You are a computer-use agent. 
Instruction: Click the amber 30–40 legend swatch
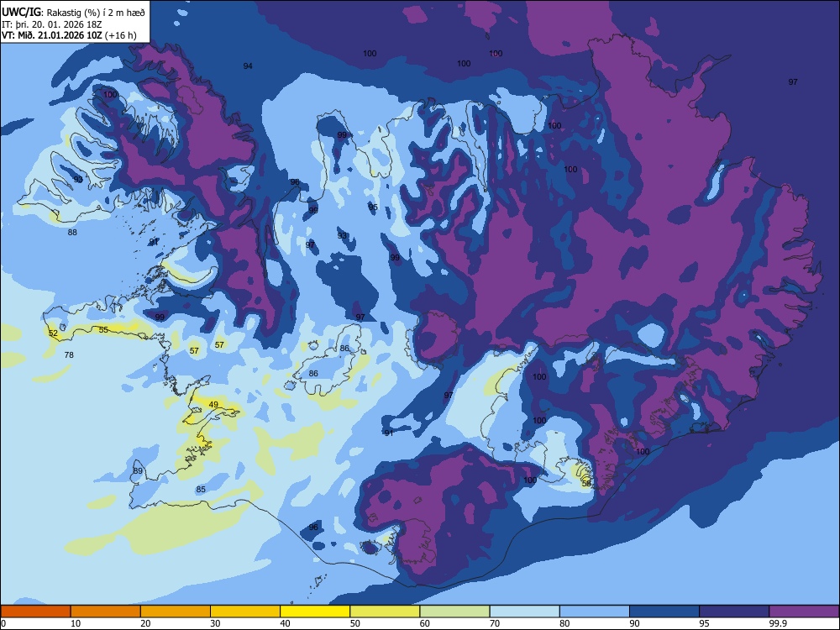pos(245,612)
